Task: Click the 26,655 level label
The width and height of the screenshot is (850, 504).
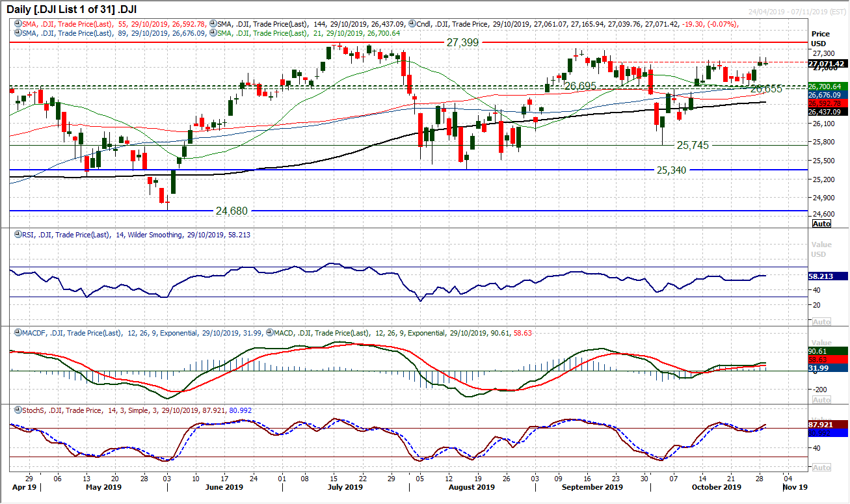Action: point(767,88)
